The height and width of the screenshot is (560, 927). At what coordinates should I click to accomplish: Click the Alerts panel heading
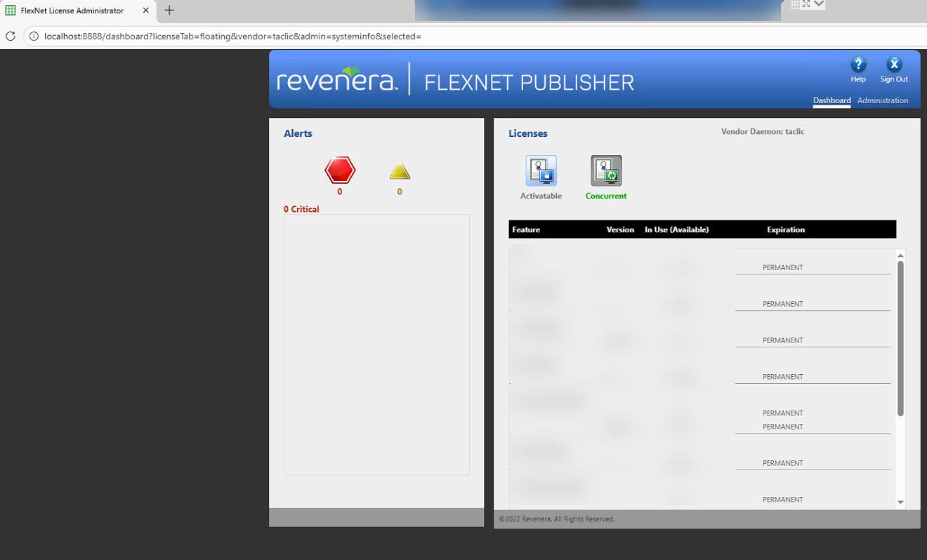click(298, 133)
